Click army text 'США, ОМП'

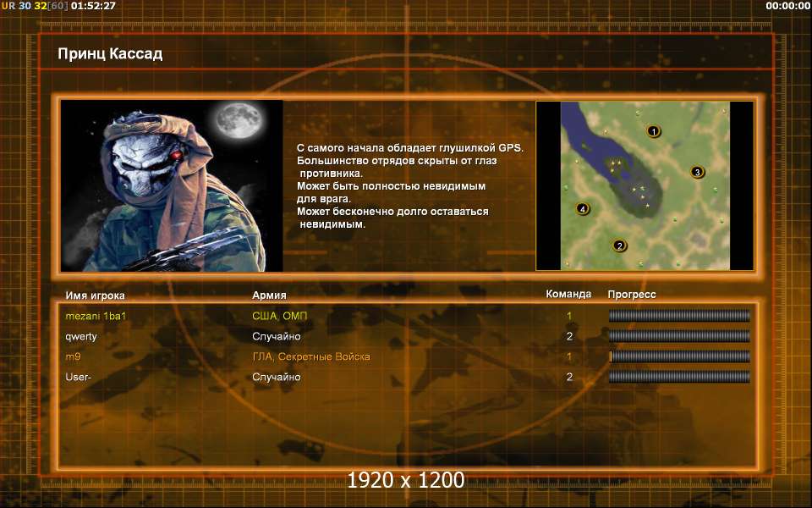pos(280,316)
